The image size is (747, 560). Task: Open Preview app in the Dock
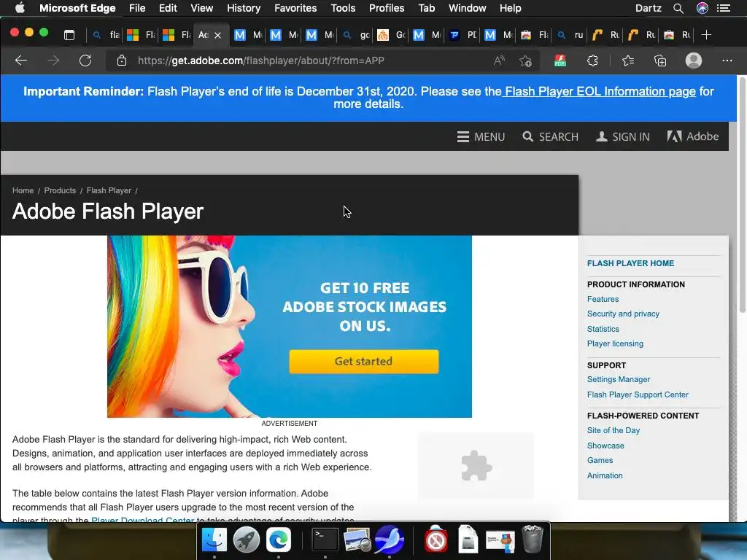(357, 540)
